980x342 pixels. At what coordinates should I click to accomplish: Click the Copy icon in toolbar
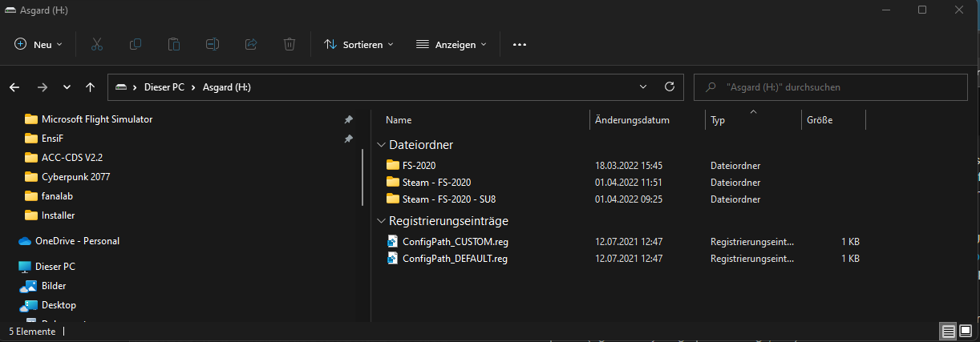(x=136, y=44)
